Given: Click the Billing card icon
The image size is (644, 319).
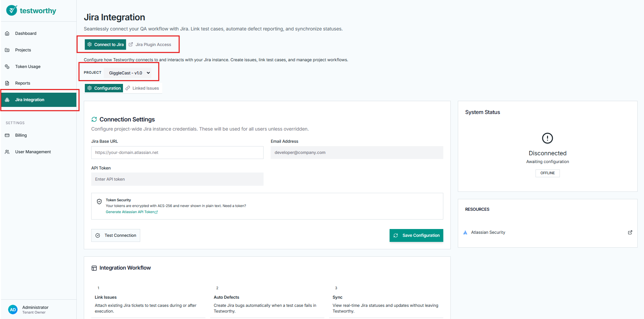Looking at the screenshot, I should [7, 135].
